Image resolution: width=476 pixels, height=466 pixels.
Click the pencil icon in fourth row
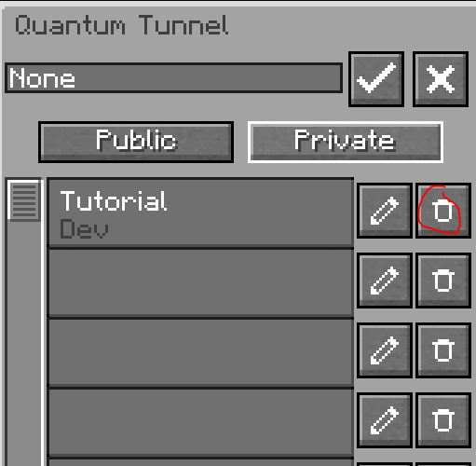385,420
